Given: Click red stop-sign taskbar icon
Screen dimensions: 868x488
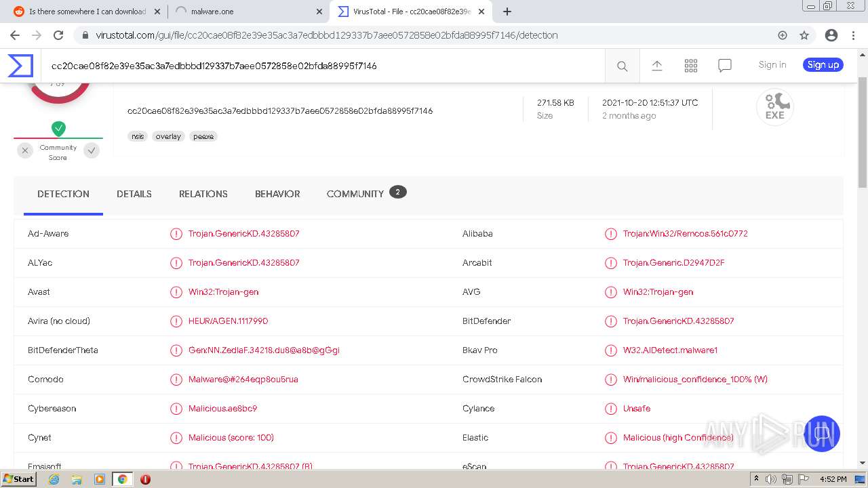Looking at the screenshot, I should tap(145, 479).
